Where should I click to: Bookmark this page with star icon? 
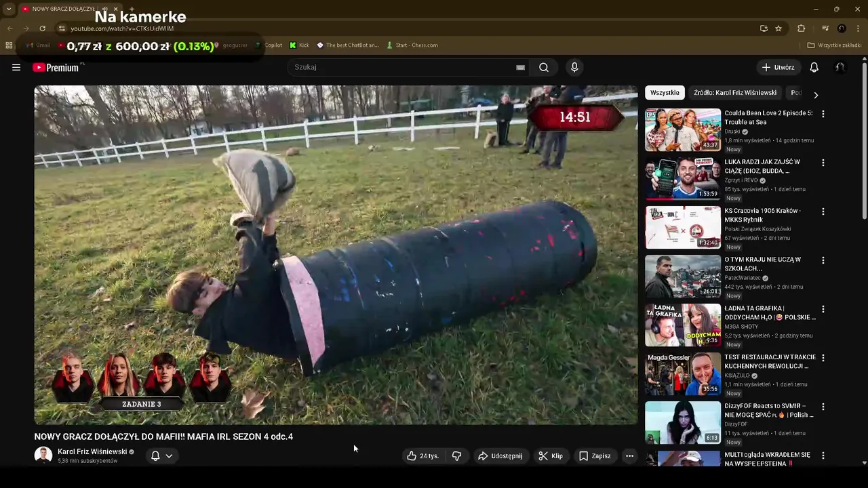point(778,28)
